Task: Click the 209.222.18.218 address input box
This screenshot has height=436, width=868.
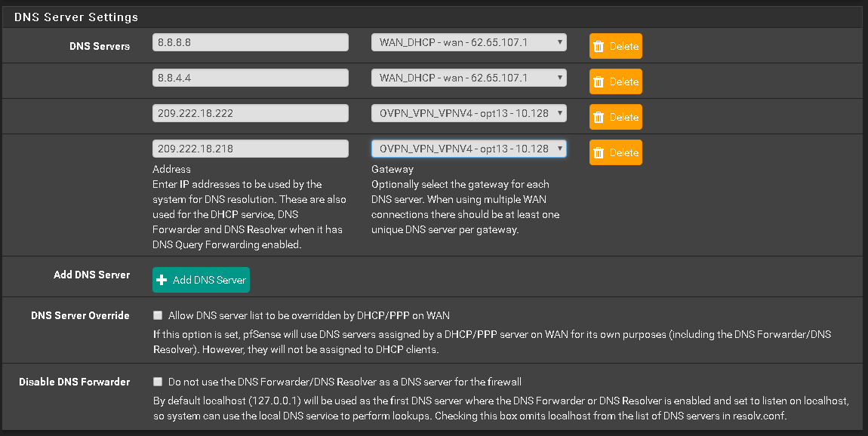Action: tap(250, 149)
